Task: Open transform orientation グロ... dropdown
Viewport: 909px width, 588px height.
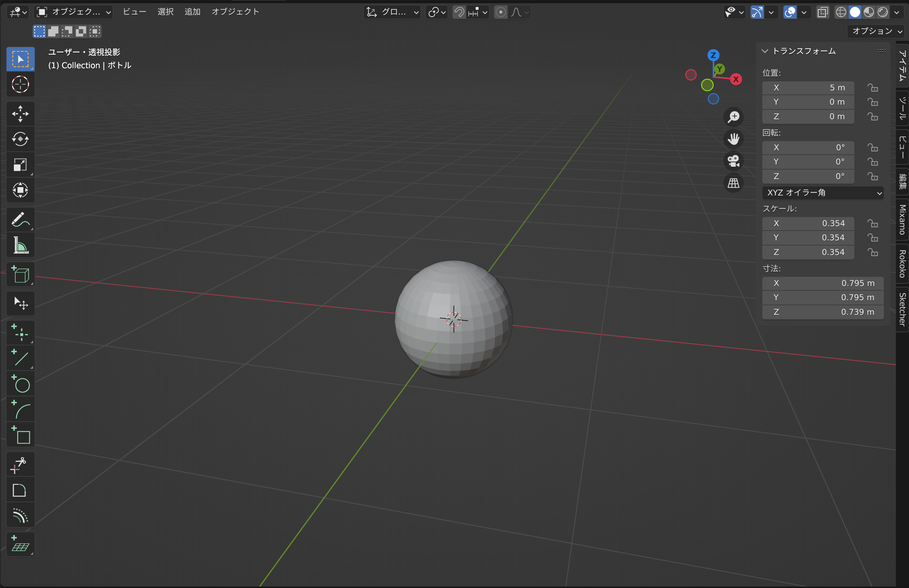Action: 392,12
